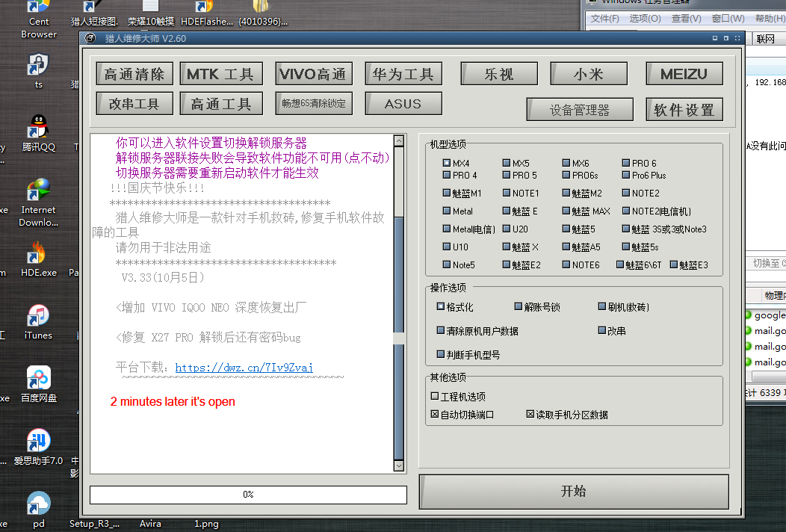Screen dimensions: 786x532
Task: Enable the 改串 option checkbox
Action: point(602,330)
